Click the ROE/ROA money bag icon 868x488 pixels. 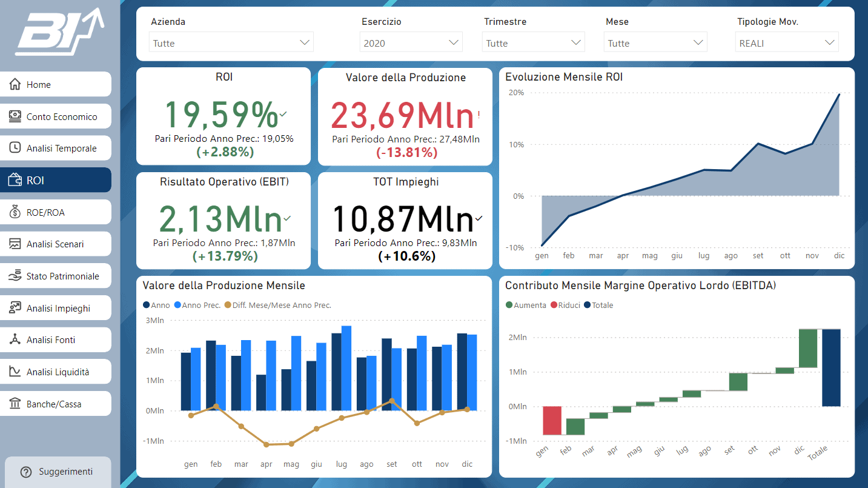[15, 212]
